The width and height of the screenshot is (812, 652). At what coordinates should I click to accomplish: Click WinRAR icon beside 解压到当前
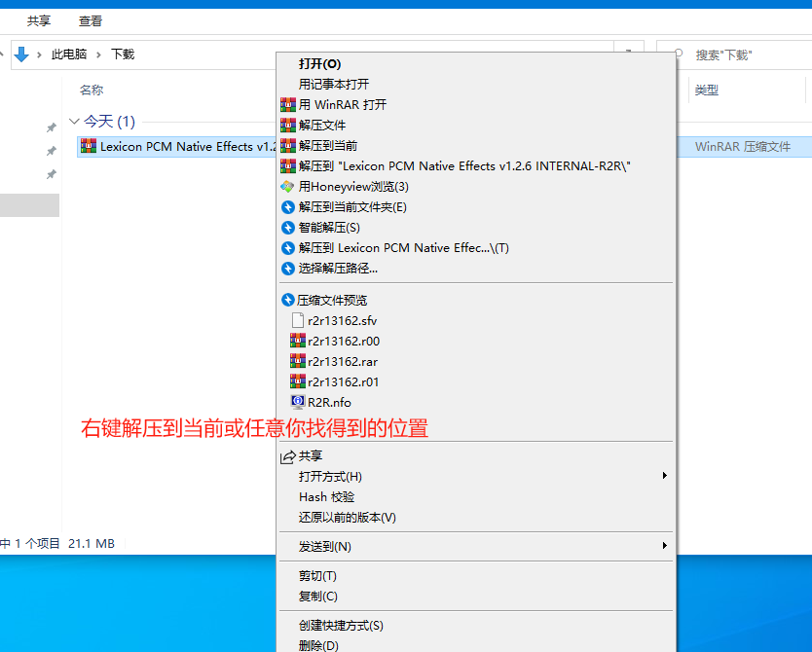tap(288, 145)
